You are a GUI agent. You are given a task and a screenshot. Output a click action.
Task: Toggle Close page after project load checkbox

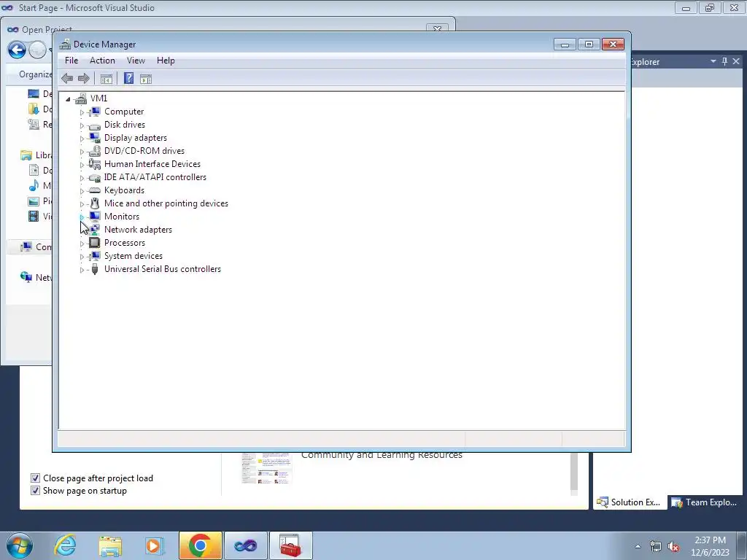[35, 478]
